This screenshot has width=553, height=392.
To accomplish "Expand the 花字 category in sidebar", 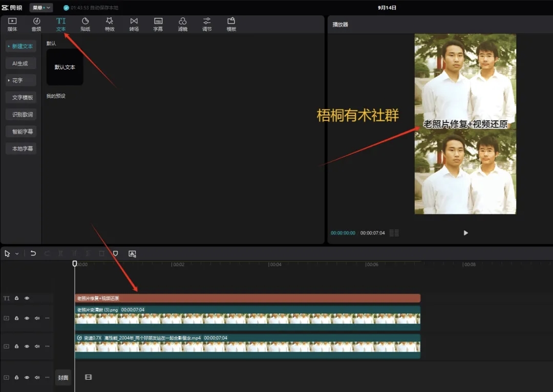I will click(x=21, y=80).
